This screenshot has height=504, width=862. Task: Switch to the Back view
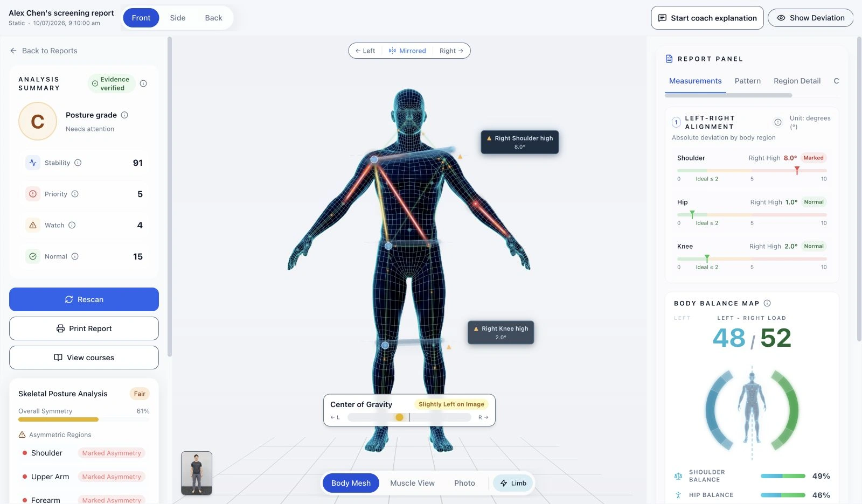[x=213, y=18]
